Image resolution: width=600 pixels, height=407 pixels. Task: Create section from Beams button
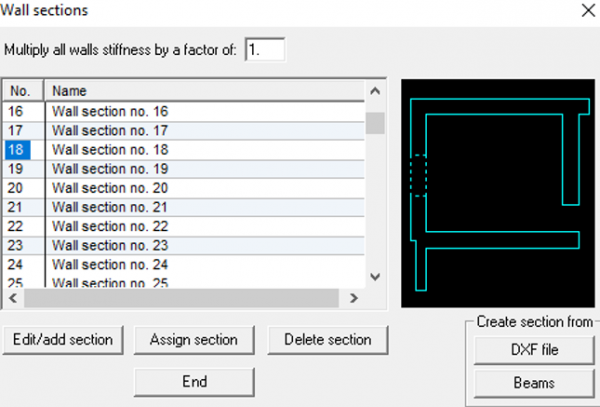pos(534,383)
